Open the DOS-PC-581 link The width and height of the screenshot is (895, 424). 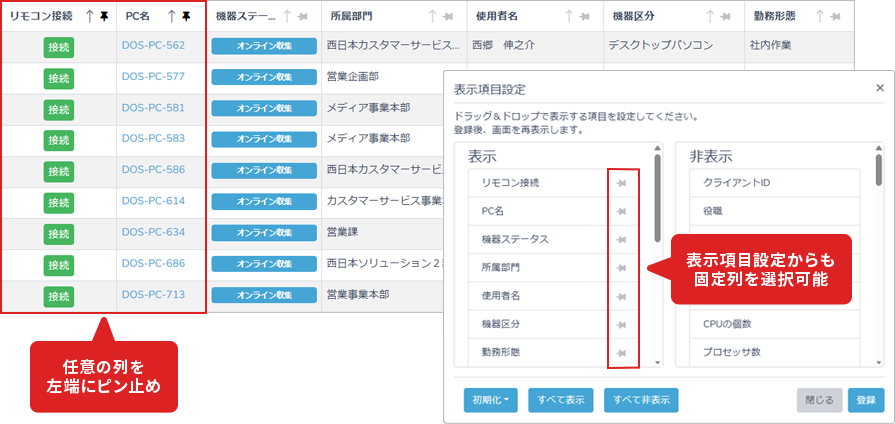pyautogui.click(x=153, y=107)
